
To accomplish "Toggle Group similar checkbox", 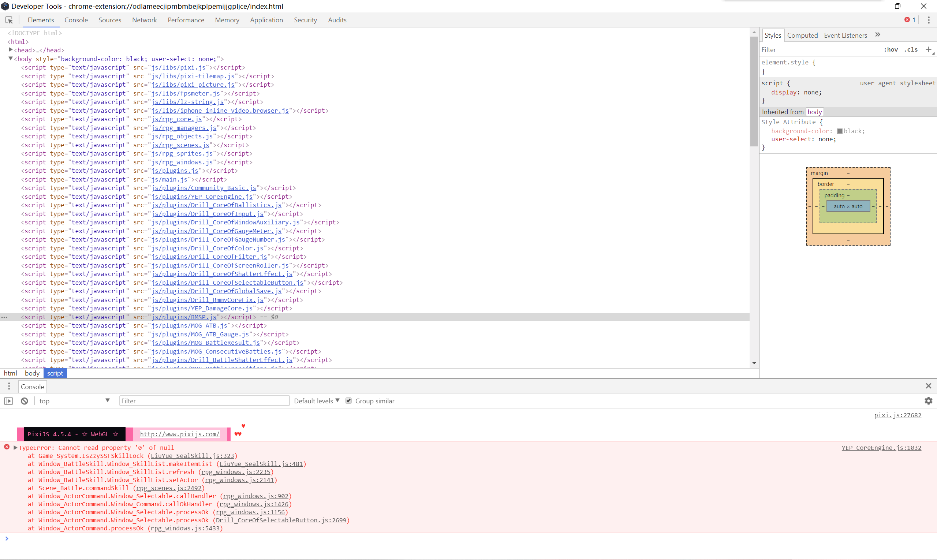I will pyautogui.click(x=349, y=401).
